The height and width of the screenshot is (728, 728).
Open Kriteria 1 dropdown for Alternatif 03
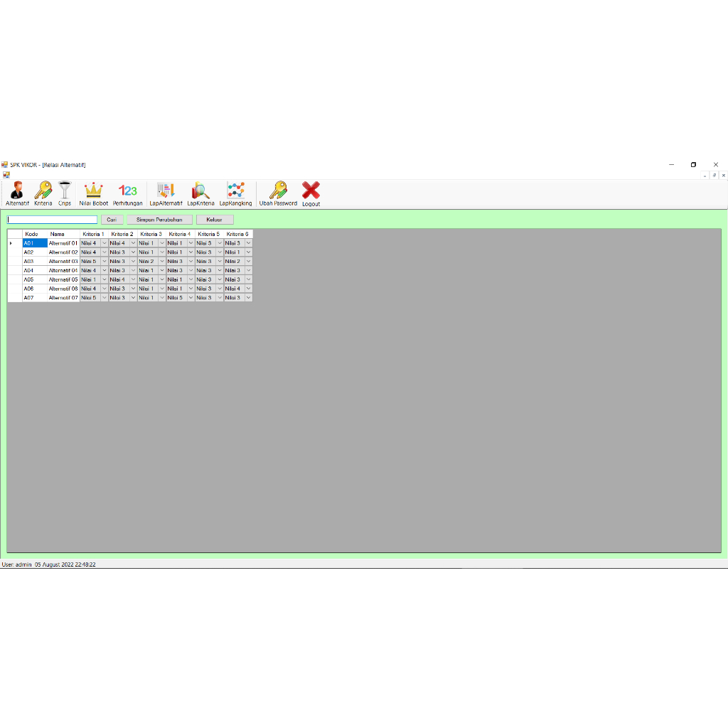pyautogui.click(x=105, y=262)
